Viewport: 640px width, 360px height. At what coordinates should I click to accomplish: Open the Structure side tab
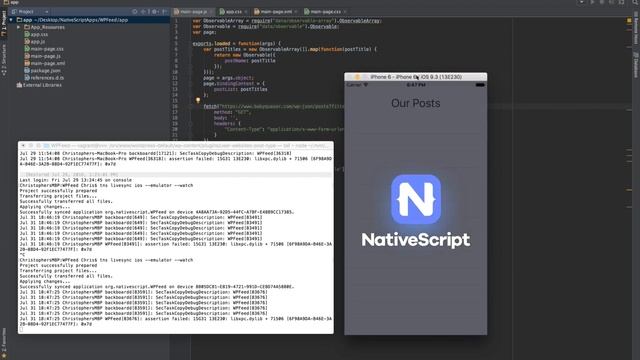tap(4, 60)
